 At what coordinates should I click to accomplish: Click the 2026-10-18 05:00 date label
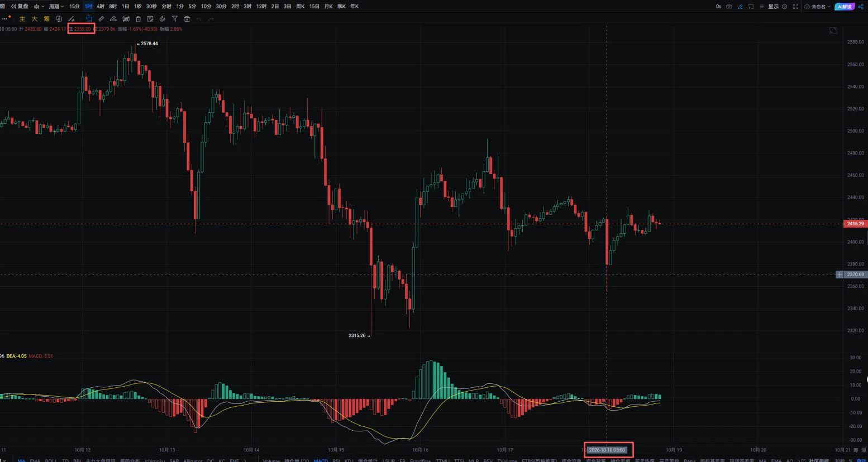(x=607, y=450)
